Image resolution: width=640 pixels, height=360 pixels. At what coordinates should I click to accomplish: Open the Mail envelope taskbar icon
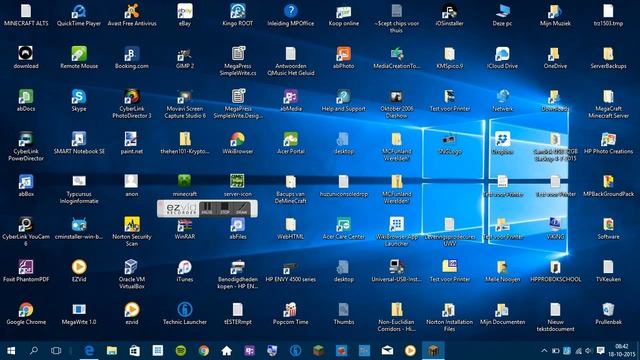pyautogui.click(x=387, y=351)
